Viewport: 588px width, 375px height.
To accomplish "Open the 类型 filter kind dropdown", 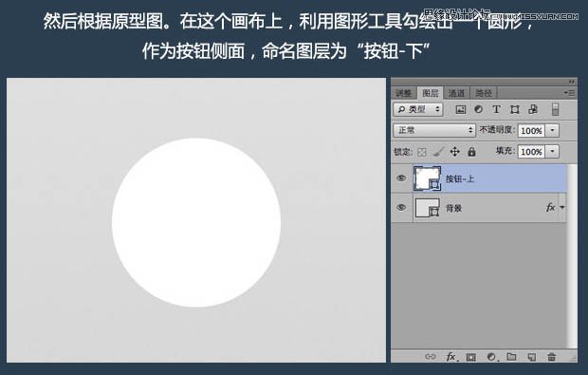I will click(418, 109).
